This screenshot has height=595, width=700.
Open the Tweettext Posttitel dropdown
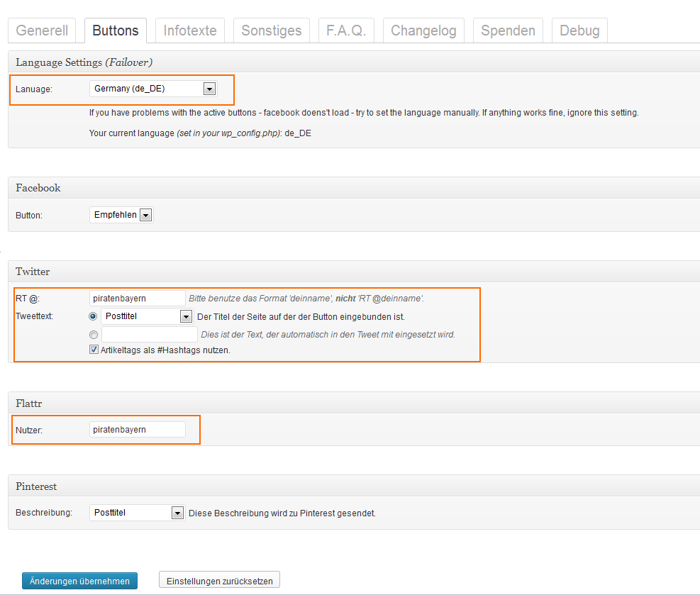point(148,316)
